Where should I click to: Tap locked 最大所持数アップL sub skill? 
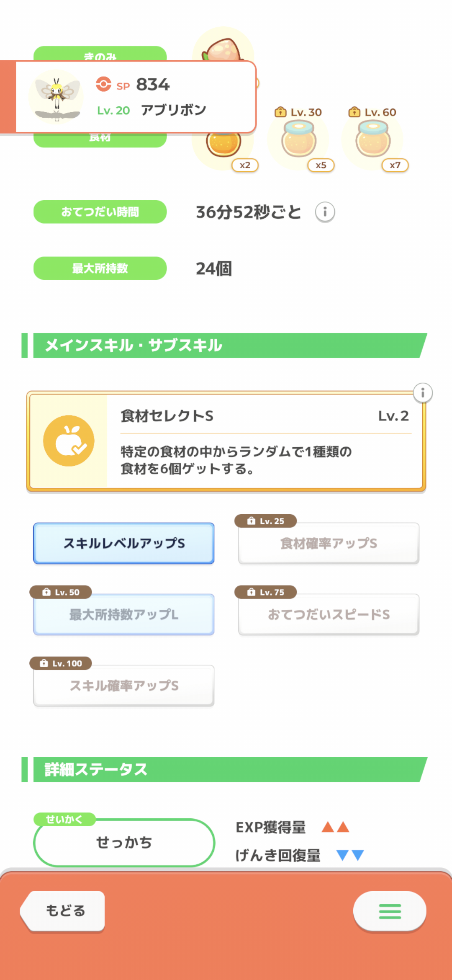click(x=124, y=614)
